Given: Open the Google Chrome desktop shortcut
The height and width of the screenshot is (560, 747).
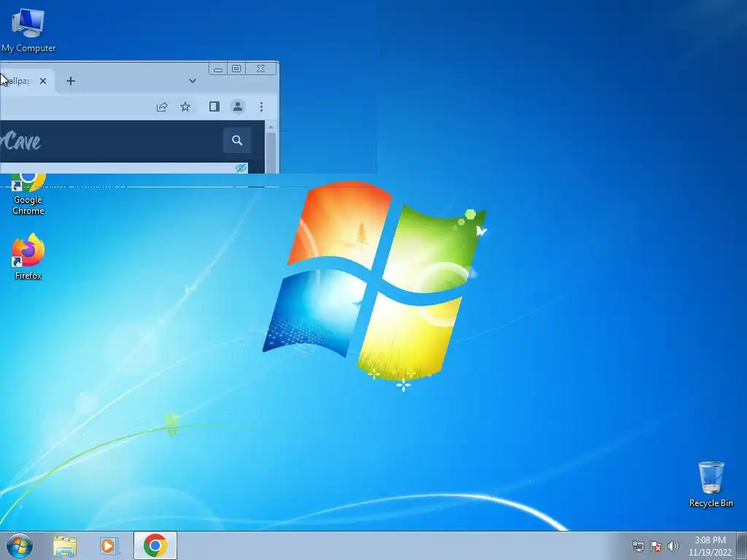Looking at the screenshot, I should 28,195.
